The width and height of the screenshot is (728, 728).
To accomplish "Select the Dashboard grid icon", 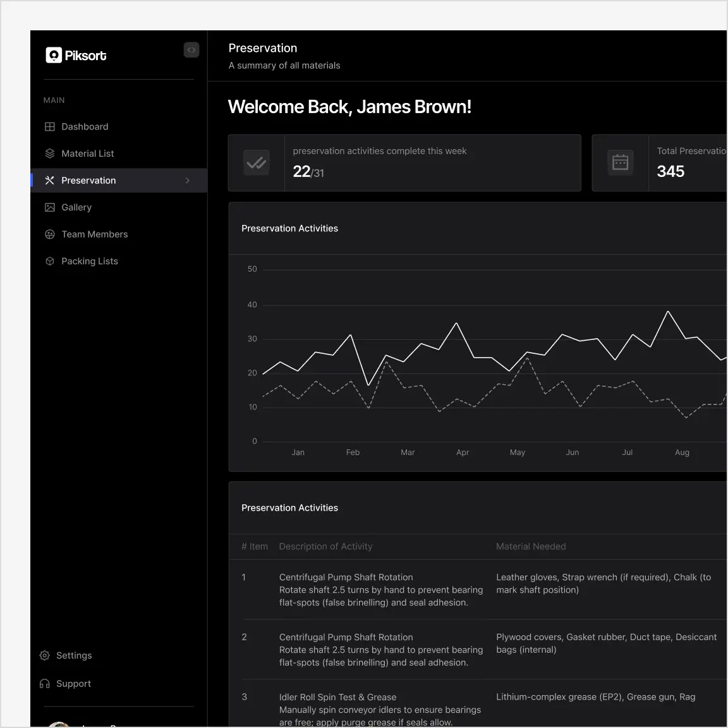I will 50,126.
